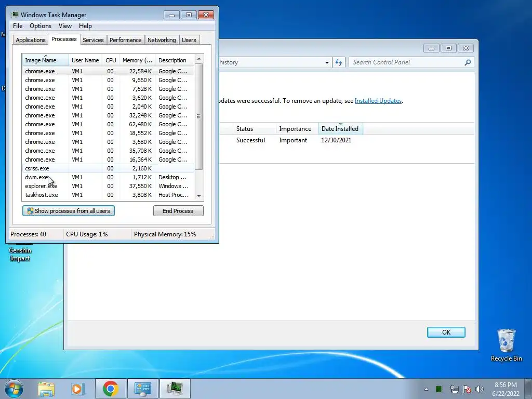This screenshot has height=399, width=532.
Task: Open the Options menu in Task Manager
Action: coord(41,26)
